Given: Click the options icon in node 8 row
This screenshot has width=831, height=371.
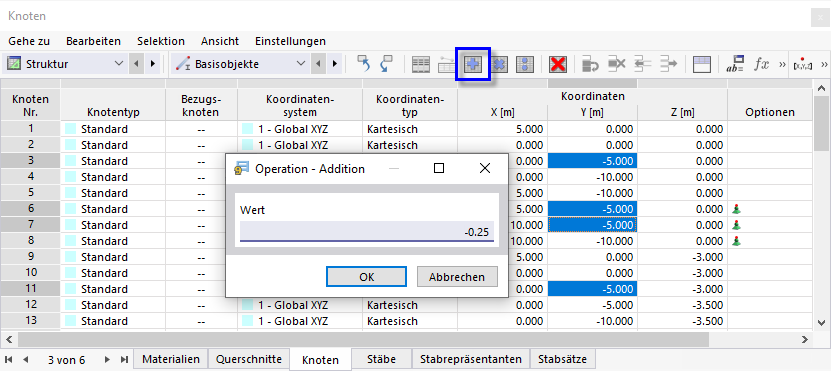Looking at the screenshot, I should (x=736, y=242).
